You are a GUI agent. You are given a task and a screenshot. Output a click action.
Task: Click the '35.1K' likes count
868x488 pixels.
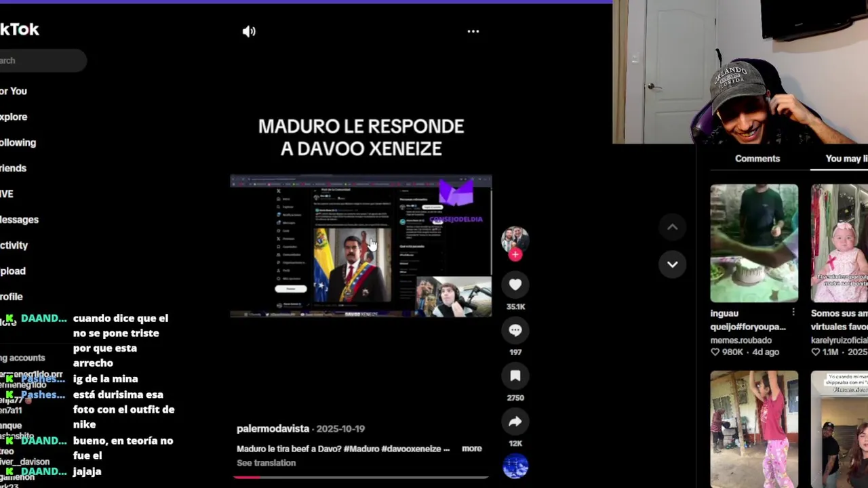click(515, 306)
